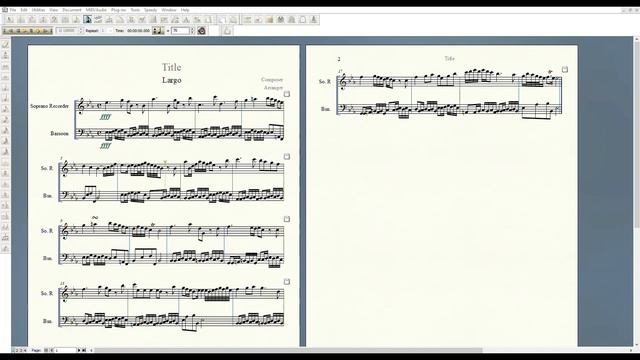Screen dimensions: 640x360
Task: Select the Lyrics tool
Action: pos(175,19)
